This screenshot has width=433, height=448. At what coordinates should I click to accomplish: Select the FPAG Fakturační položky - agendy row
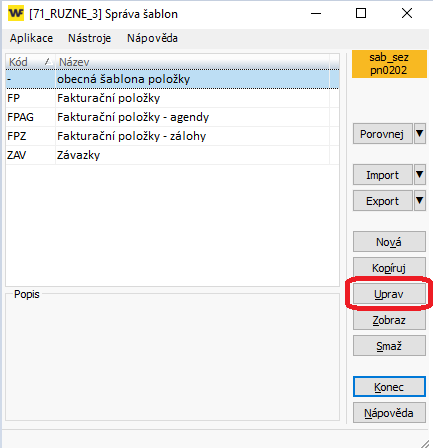pos(172,117)
